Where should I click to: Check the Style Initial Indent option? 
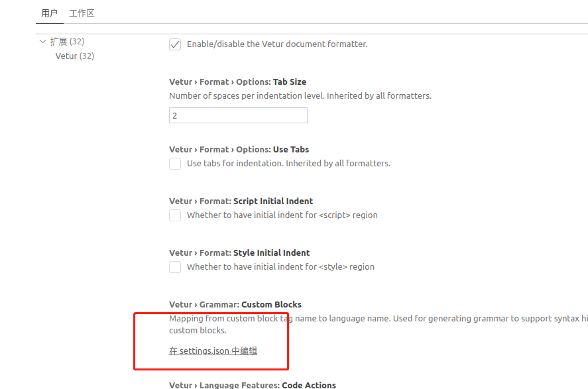click(x=175, y=266)
